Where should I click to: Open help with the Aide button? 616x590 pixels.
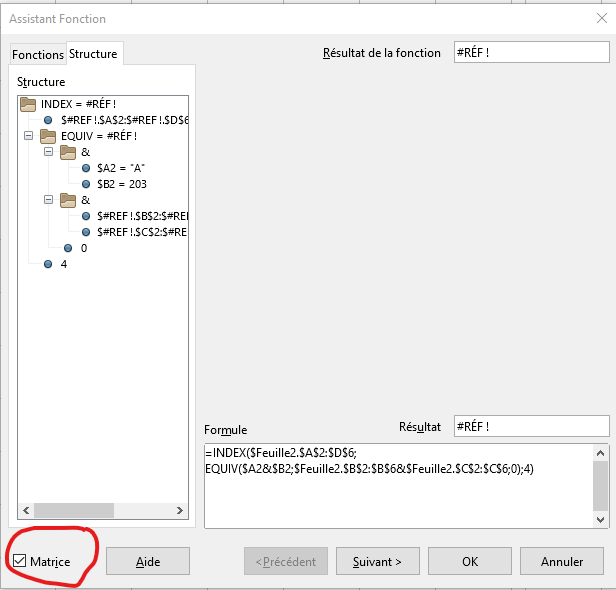pos(148,561)
